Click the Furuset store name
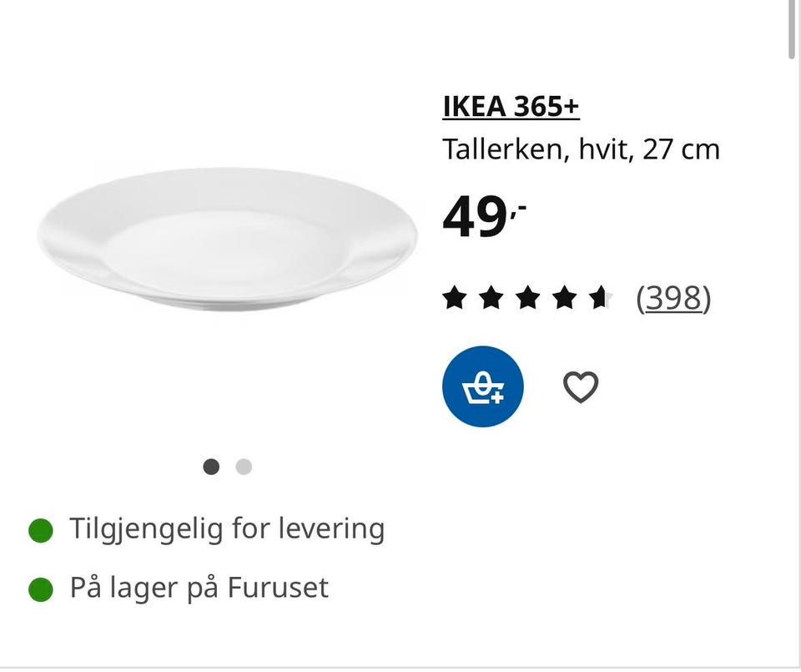Viewport: 801px width, 672px height. (x=277, y=588)
